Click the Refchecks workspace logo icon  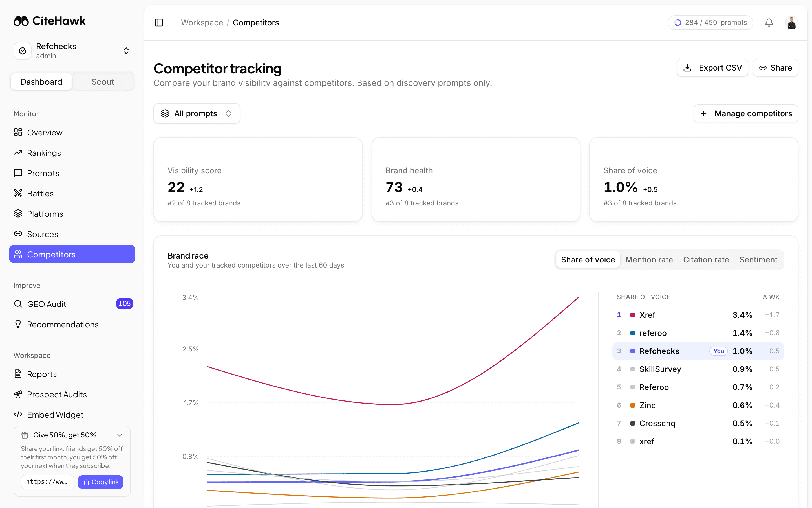point(23,51)
